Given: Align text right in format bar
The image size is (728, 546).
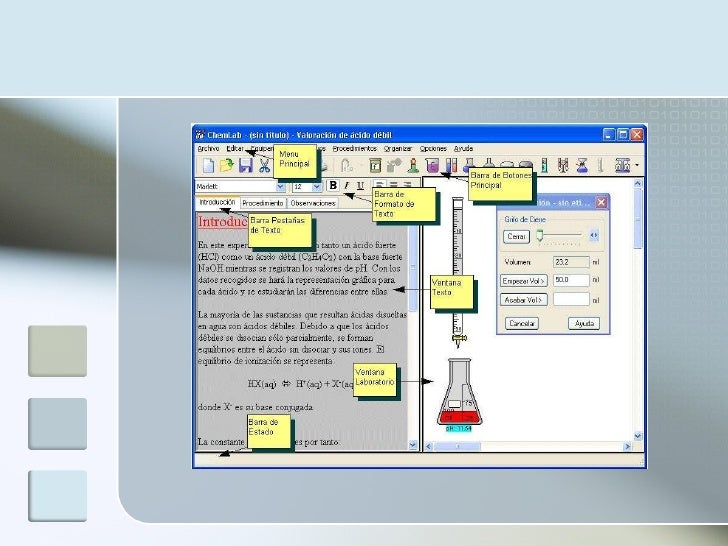Looking at the screenshot, I should click(407, 184).
